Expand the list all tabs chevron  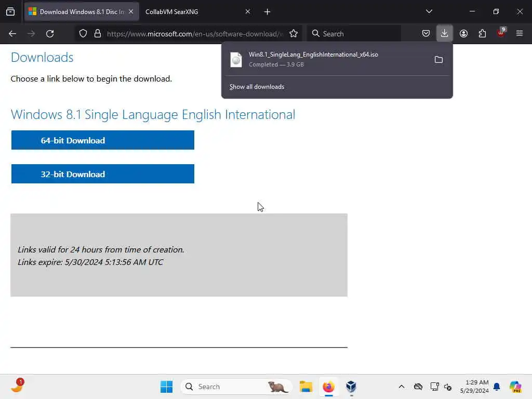pyautogui.click(x=429, y=12)
